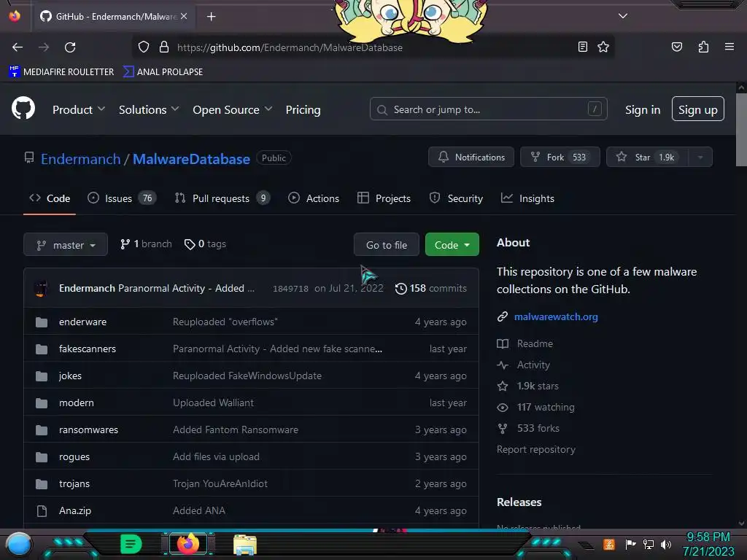Viewport: 747px width, 560px height.
Task: Expand the Product menu
Action: pos(79,109)
